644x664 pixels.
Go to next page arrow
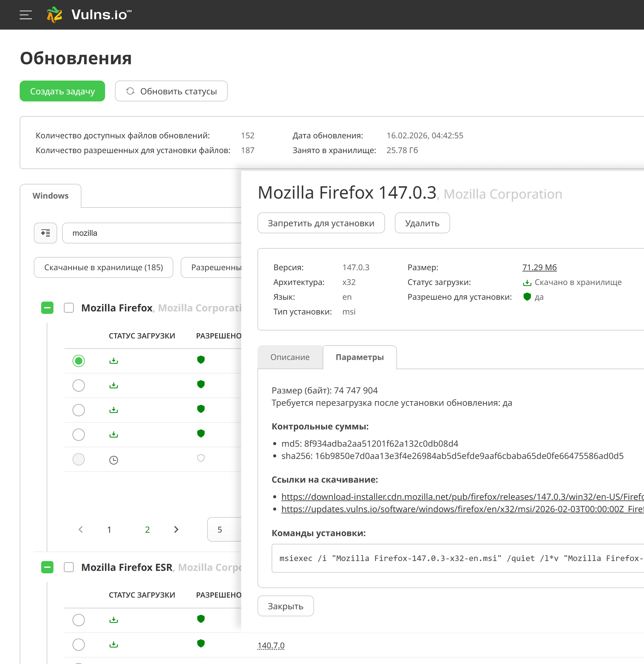point(176,529)
